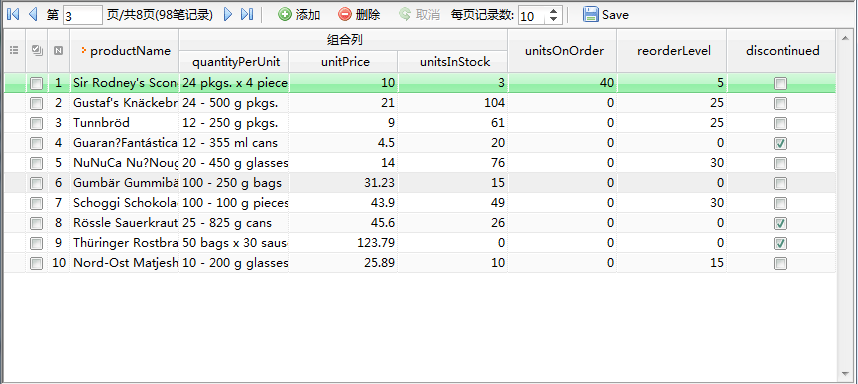
Task: Select reorder level 15 cell
Action: pos(671,263)
